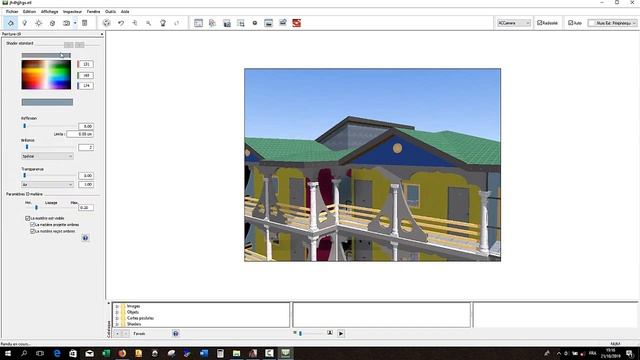640x360 pixels.
Task: Toggle 'La matière est visible' checkbox
Action: [28, 218]
